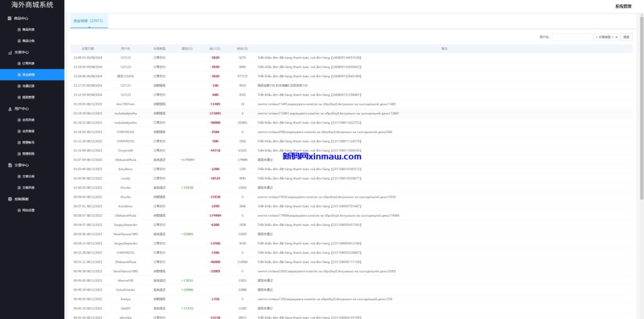
Task: Click the 商品中心 section icon
Action: (9, 18)
